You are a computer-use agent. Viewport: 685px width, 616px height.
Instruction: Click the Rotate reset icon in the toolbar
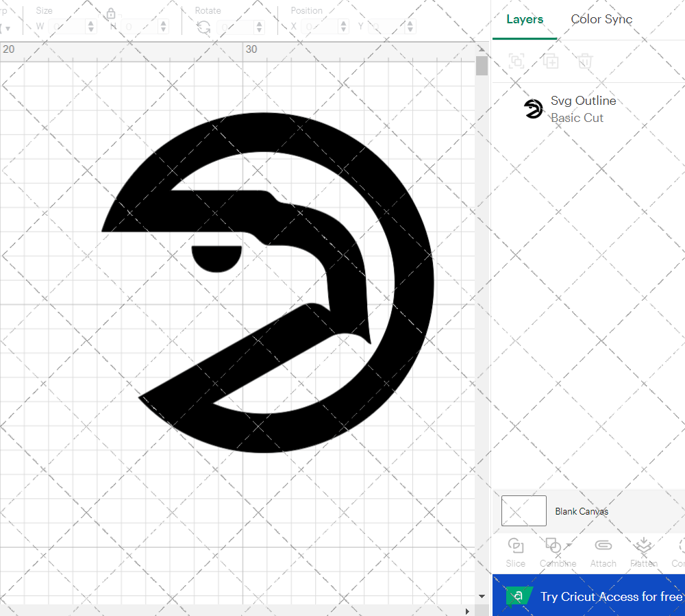[202, 26]
